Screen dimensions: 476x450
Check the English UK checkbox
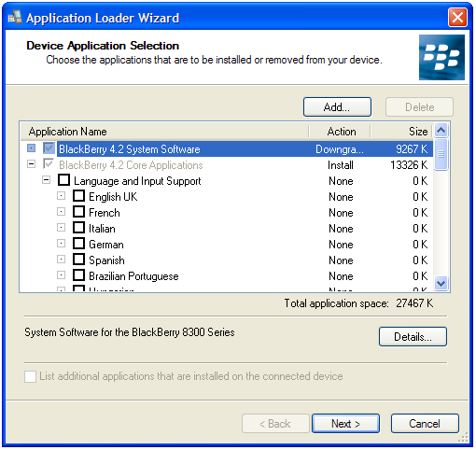tap(78, 196)
